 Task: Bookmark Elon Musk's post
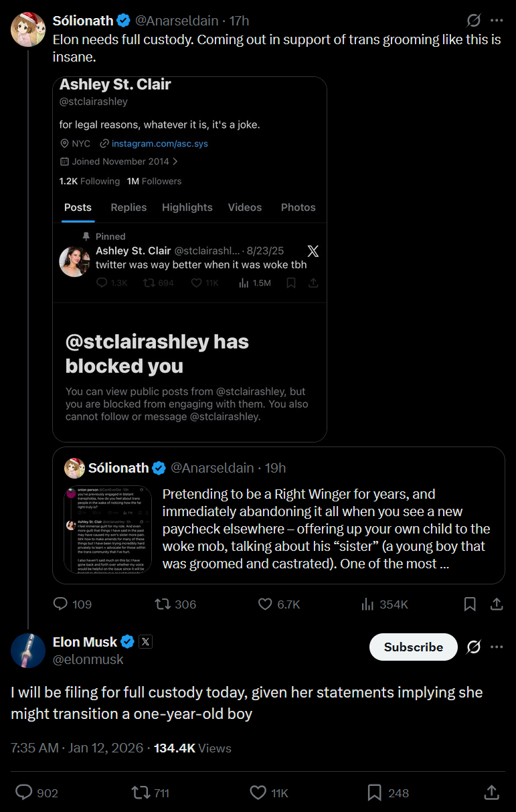point(375,793)
